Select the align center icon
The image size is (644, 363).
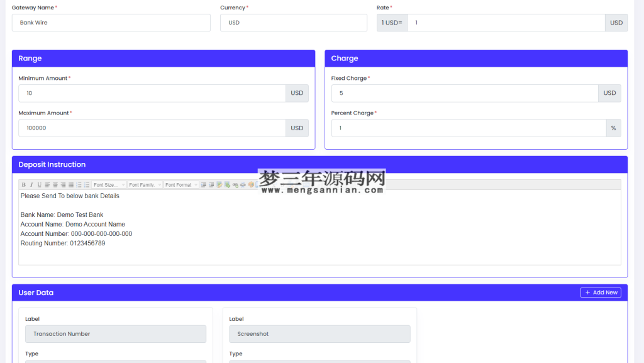(54, 184)
